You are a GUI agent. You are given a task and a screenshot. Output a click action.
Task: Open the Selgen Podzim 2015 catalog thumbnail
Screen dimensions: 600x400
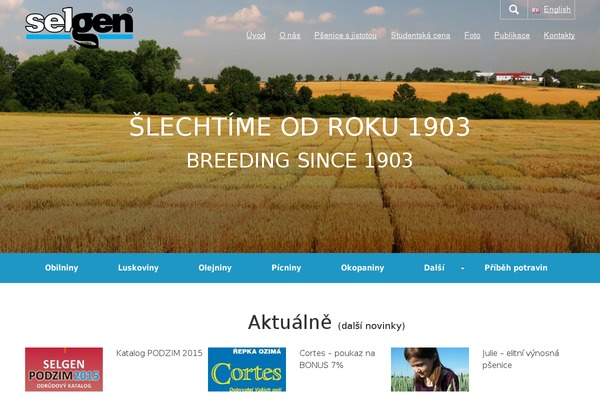point(64,369)
